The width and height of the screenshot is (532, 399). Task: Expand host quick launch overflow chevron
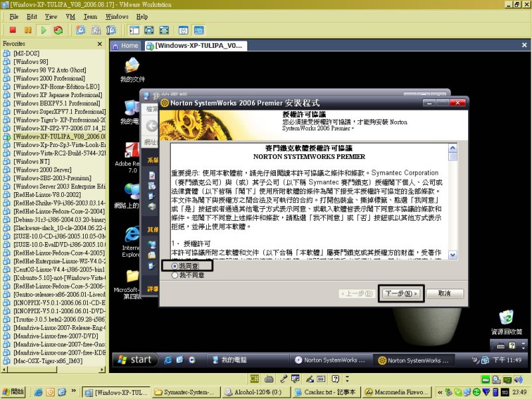[74, 391]
